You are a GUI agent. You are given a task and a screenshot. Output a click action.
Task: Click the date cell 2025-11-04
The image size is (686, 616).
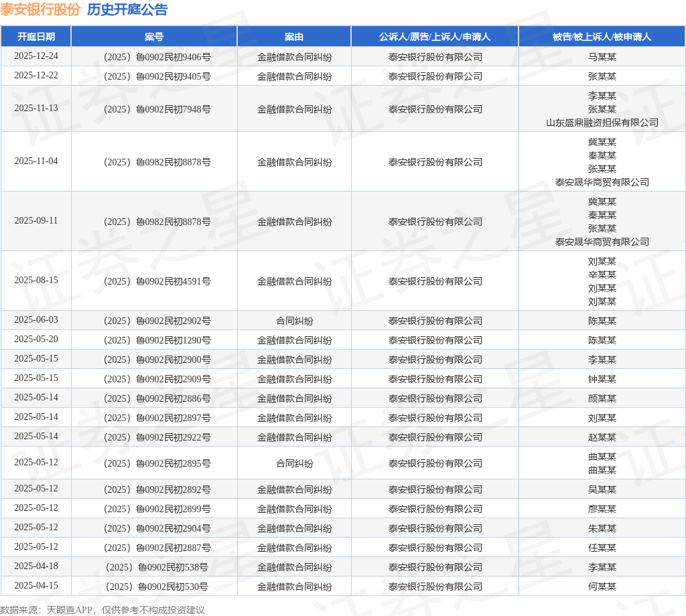pos(36,161)
